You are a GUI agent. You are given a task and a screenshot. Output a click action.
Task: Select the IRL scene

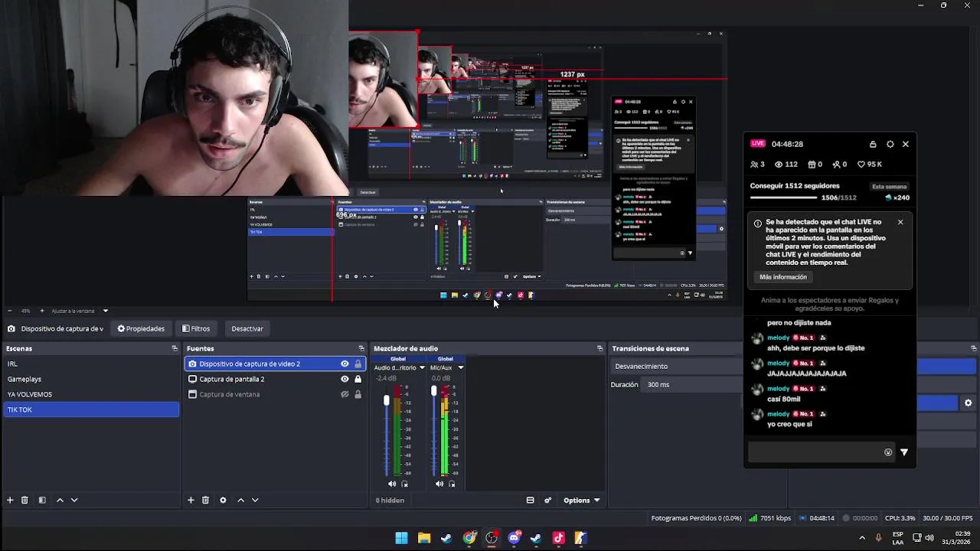(91, 364)
